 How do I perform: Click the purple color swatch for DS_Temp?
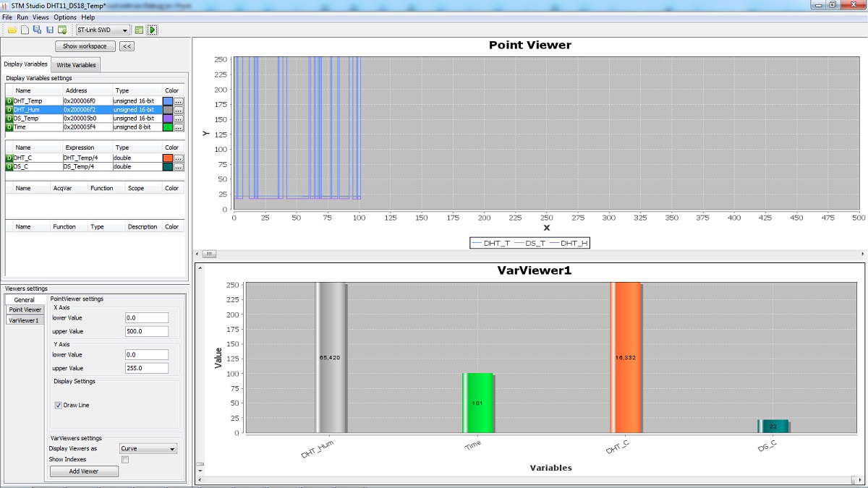[x=168, y=119]
